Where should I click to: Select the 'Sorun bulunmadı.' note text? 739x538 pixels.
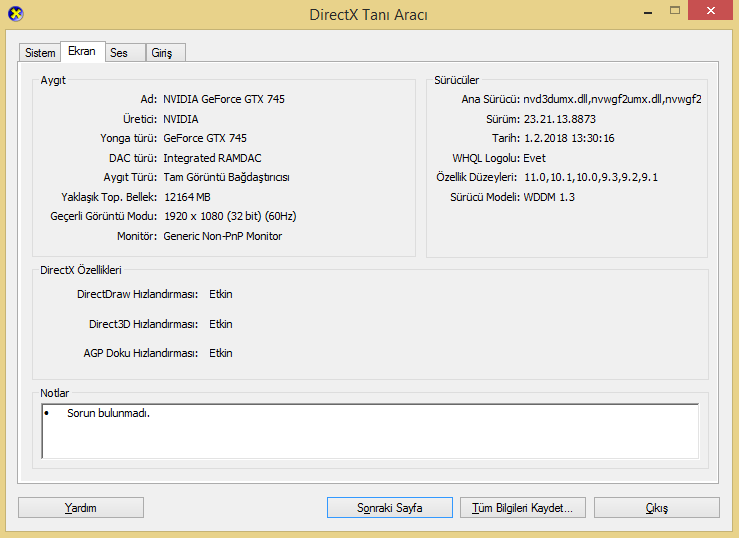pos(108,413)
